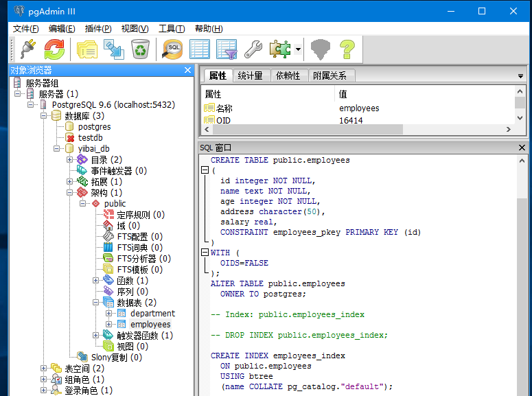Image resolution: width=532 pixels, height=396 pixels.
Task: Click properties list scroll down arrow
Action: point(520,118)
